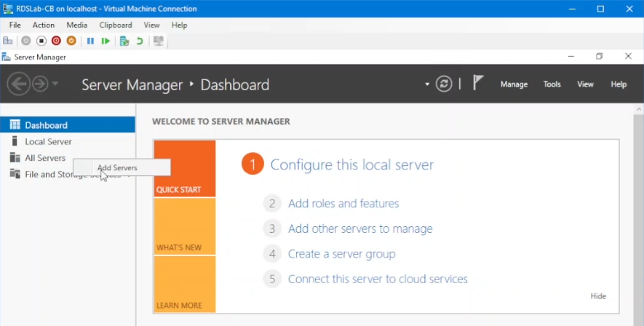Choose Add Servers from context menu
This screenshot has width=644, height=326.
click(118, 168)
